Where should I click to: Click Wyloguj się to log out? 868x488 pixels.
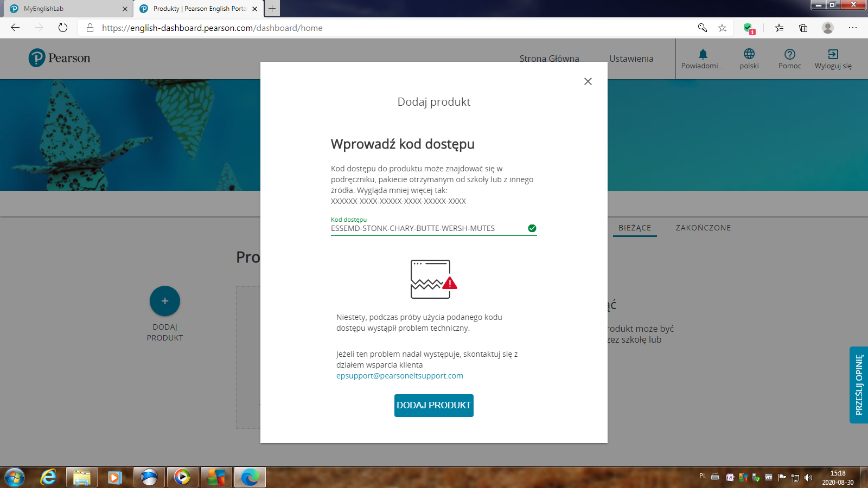coord(833,59)
